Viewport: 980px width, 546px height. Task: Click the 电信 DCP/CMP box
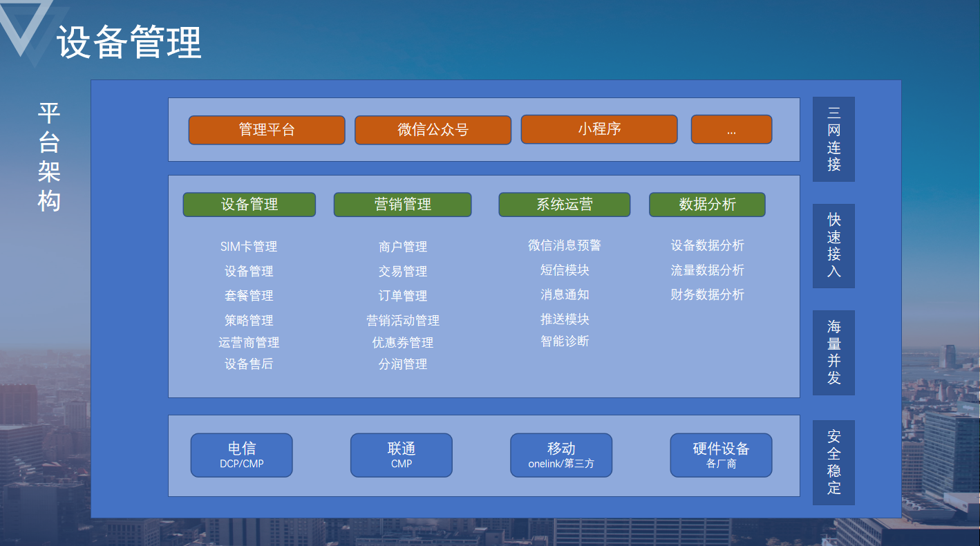tap(242, 455)
